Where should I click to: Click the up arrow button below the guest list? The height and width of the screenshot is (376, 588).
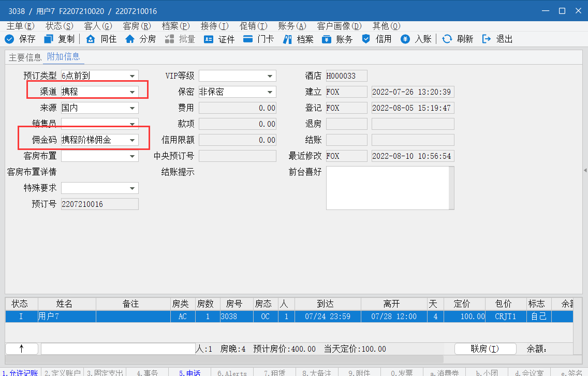[21, 349]
